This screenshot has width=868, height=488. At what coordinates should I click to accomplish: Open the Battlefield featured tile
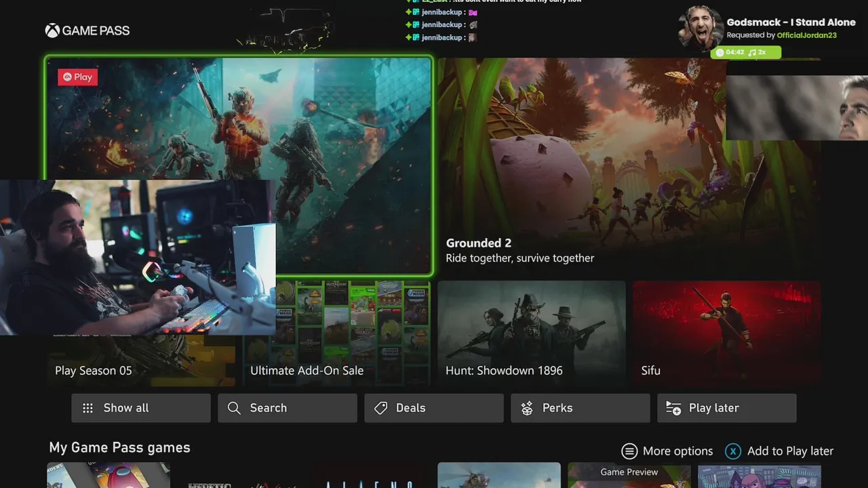click(x=238, y=166)
